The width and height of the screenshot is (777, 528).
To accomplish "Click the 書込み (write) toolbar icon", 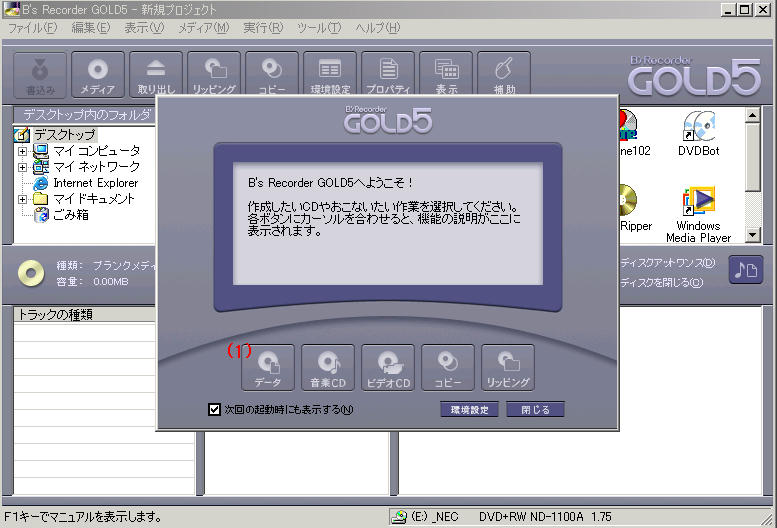I will click(40, 74).
